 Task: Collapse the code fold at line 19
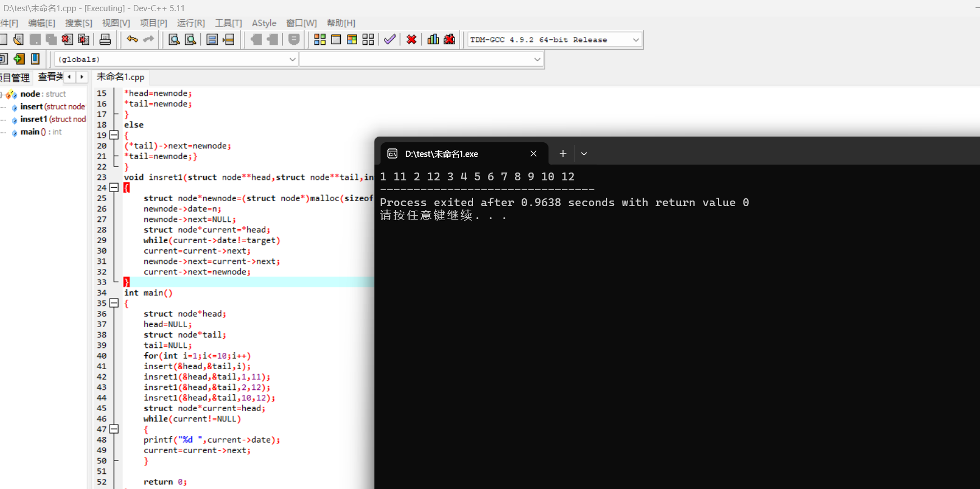pyautogui.click(x=114, y=135)
